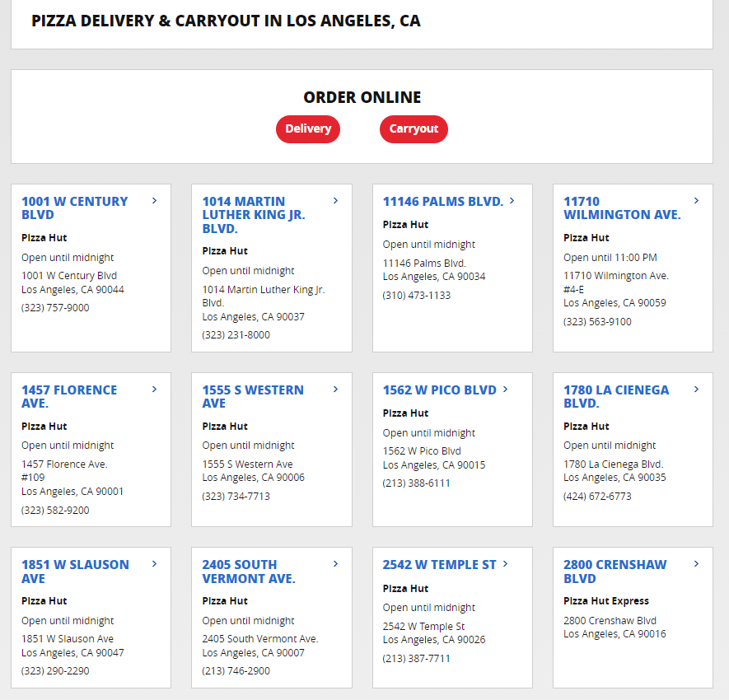Click the arrow icon on 1001 W Century Blvd card
The height and width of the screenshot is (700, 729).
pos(154,200)
